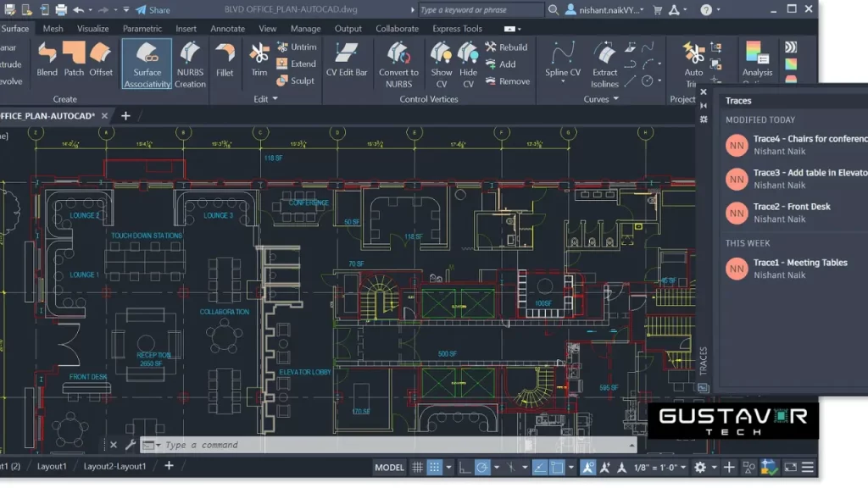Image resolution: width=868 pixels, height=488 pixels.
Task: Open the Layout1 tab
Action: (51, 465)
